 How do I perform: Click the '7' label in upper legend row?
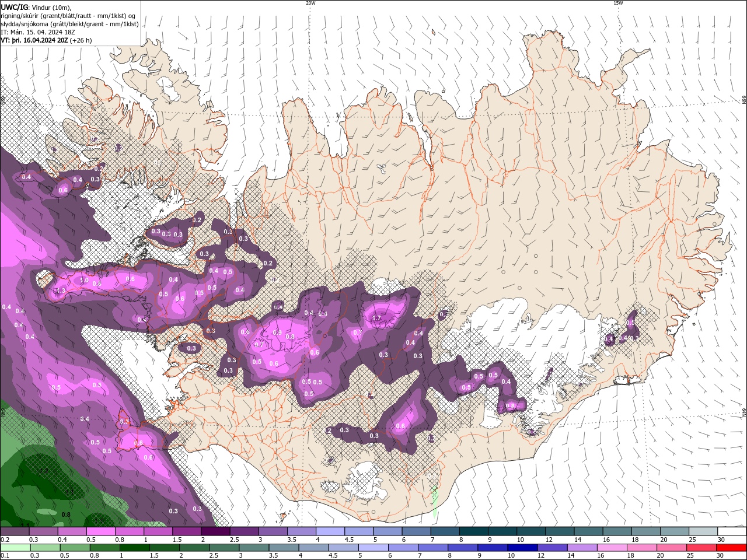tap(433, 540)
